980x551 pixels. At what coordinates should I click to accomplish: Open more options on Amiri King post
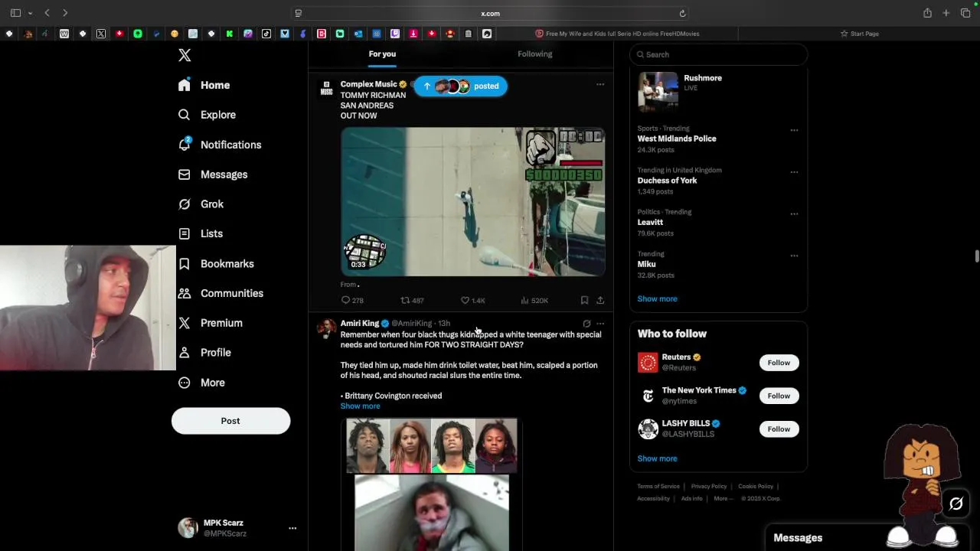tap(600, 324)
